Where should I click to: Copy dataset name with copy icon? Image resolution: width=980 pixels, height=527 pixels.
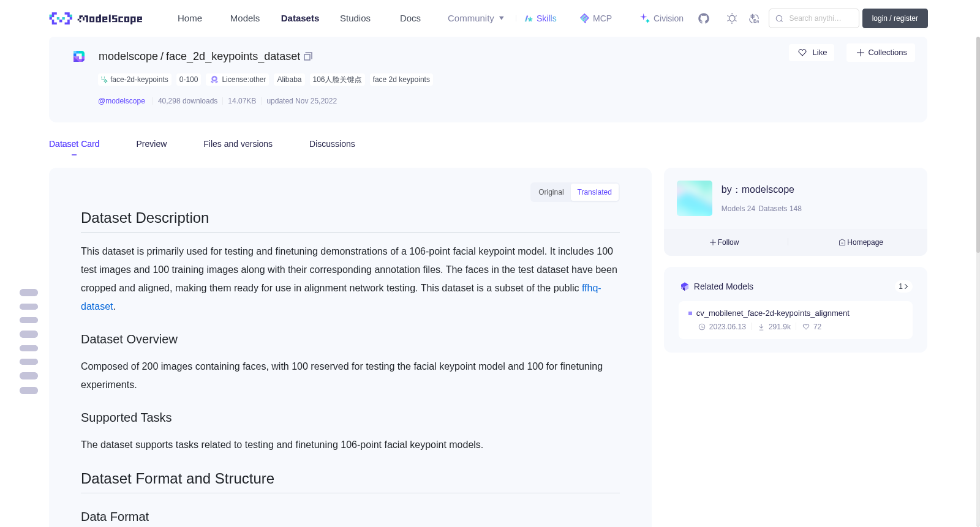(x=308, y=56)
